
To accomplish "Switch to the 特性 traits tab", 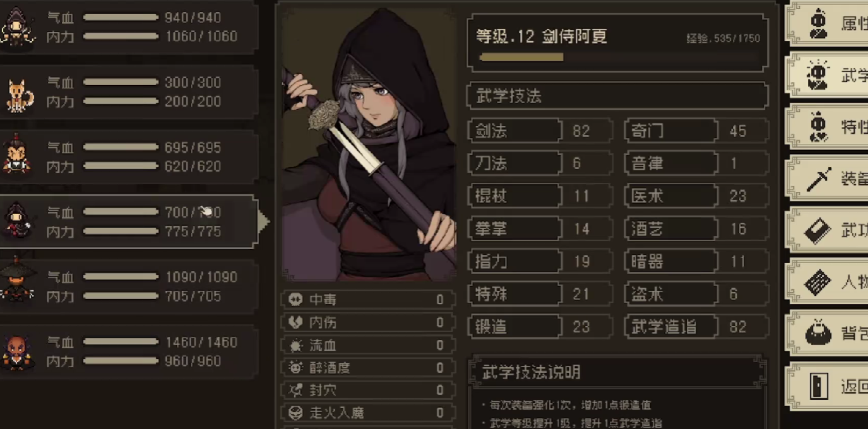I will coord(826,127).
